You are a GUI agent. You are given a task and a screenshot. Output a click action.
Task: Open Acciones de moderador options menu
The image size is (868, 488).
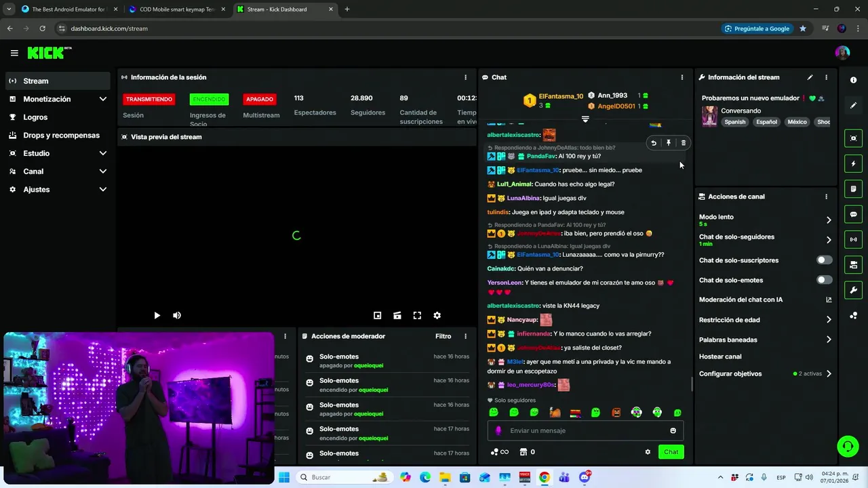pyautogui.click(x=465, y=336)
